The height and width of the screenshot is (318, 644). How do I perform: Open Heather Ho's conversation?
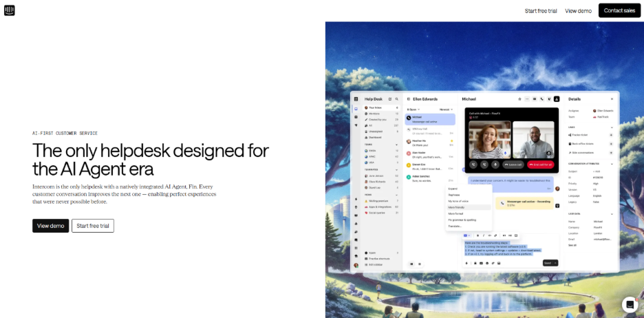(x=430, y=143)
